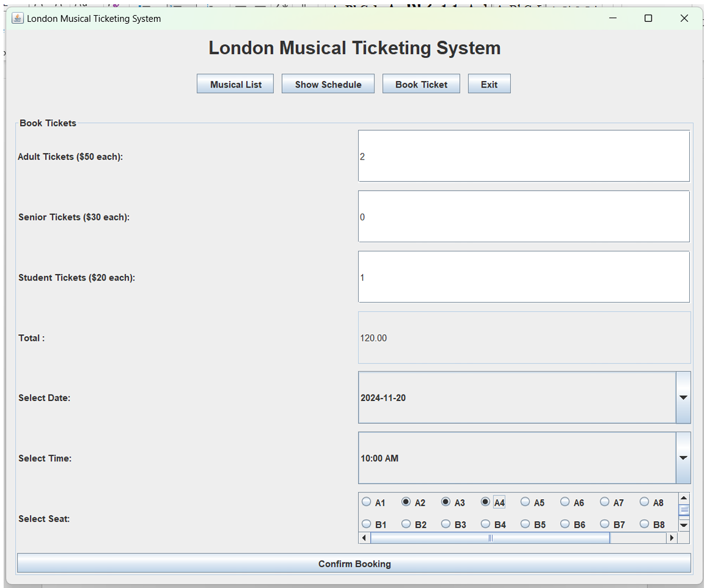
Task: Select seat B7
Action: coord(604,523)
